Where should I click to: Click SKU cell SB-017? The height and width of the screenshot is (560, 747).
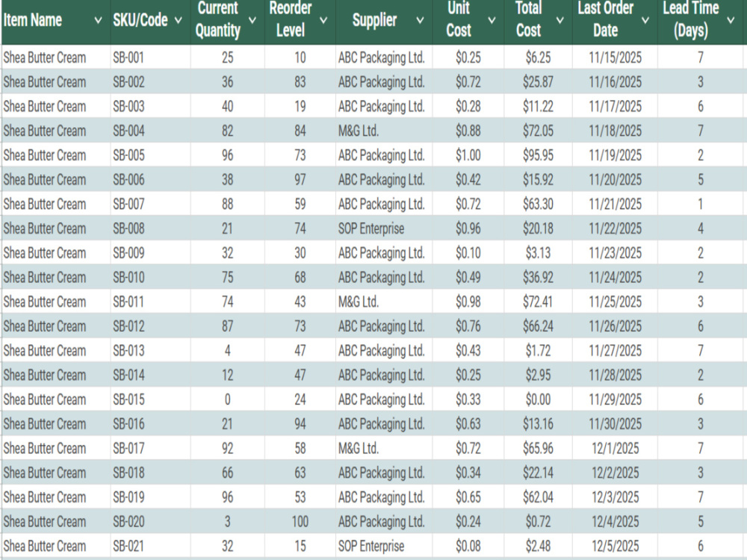pyautogui.click(x=151, y=449)
